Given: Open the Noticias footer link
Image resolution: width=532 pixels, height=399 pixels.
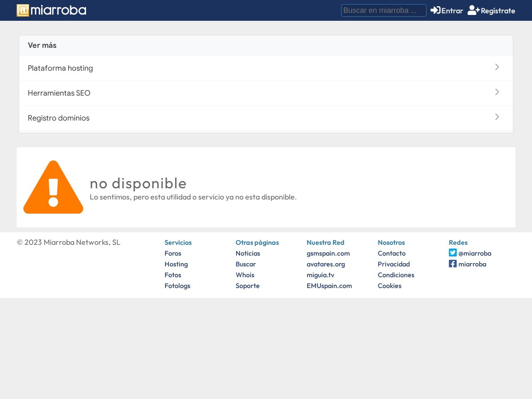Looking at the screenshot, I should click(248, 253).
